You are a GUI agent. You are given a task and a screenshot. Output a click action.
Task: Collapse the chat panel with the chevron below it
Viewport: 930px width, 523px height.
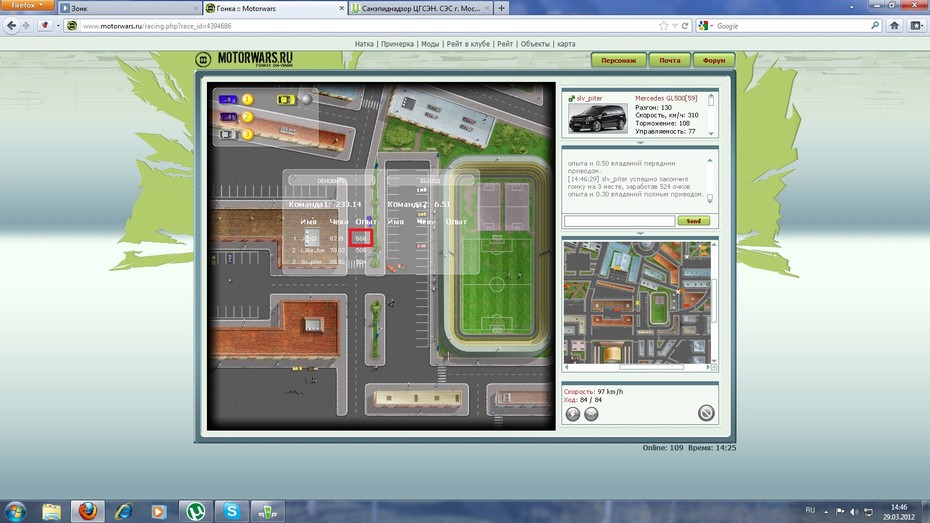pyautogui.click(x=640, y=233)
